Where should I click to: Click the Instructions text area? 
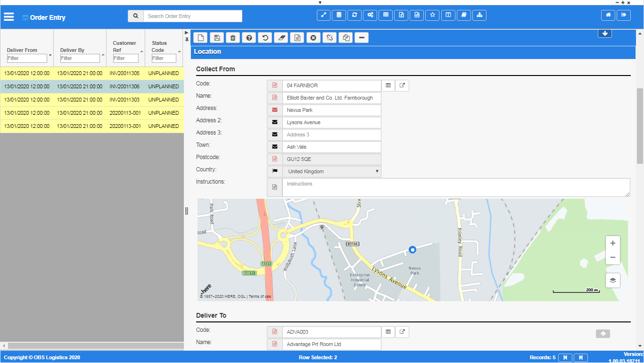[456, 187]
